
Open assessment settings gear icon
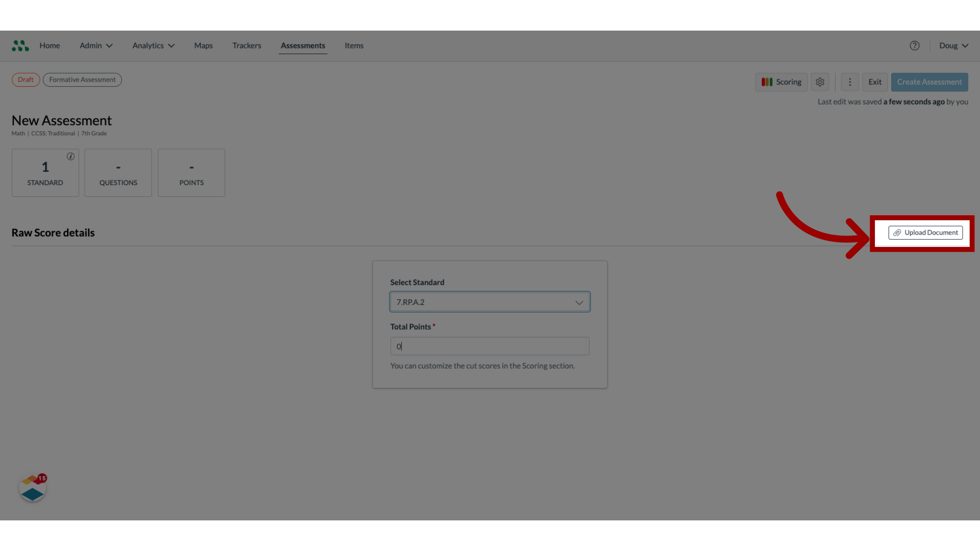[820, 82]
